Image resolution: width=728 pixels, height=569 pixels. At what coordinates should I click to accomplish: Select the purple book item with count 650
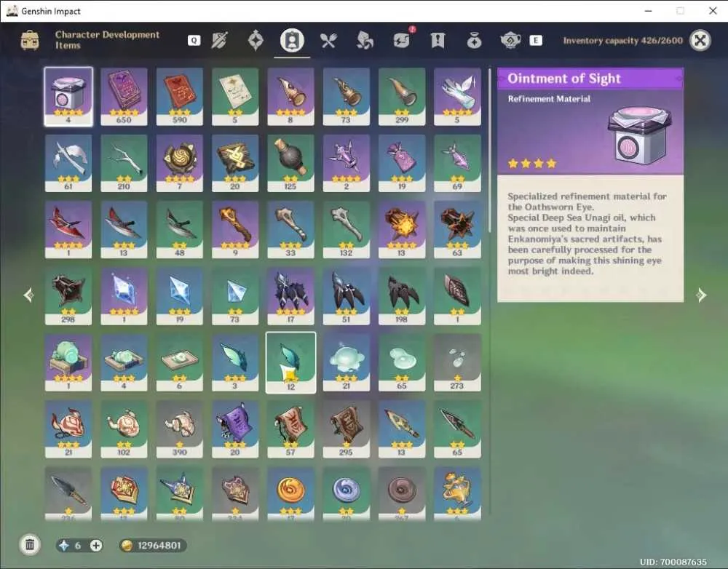tap(124, 97)
